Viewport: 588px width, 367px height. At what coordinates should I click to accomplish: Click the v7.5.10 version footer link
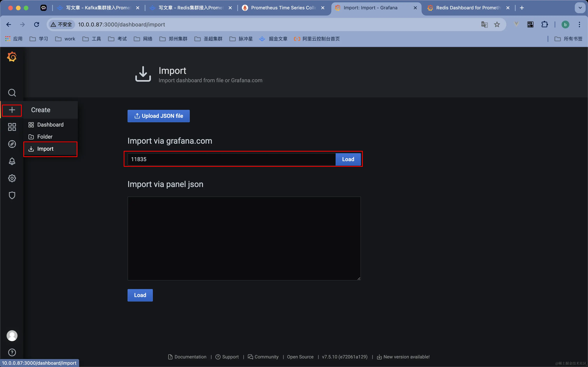pos(345,357)
